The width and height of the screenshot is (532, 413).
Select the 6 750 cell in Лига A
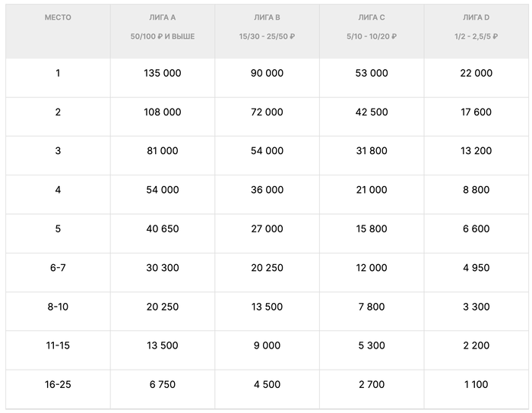[x=163, y=385]
